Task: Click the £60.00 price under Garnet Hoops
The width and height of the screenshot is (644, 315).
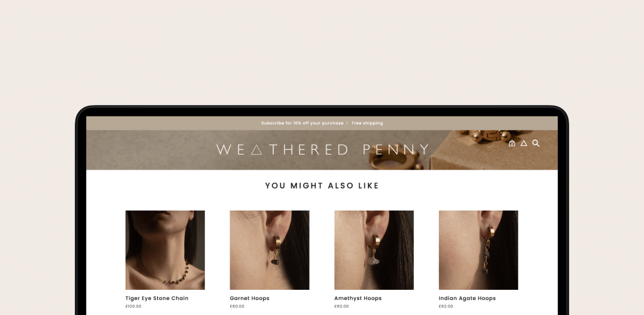Action: click(x=237, y=306)
